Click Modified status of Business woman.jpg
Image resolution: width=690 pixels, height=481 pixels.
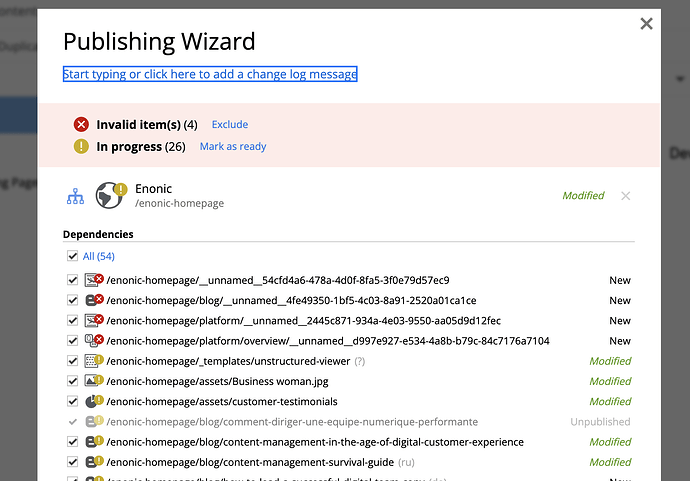pyautogui.click(x=610, y=382)
